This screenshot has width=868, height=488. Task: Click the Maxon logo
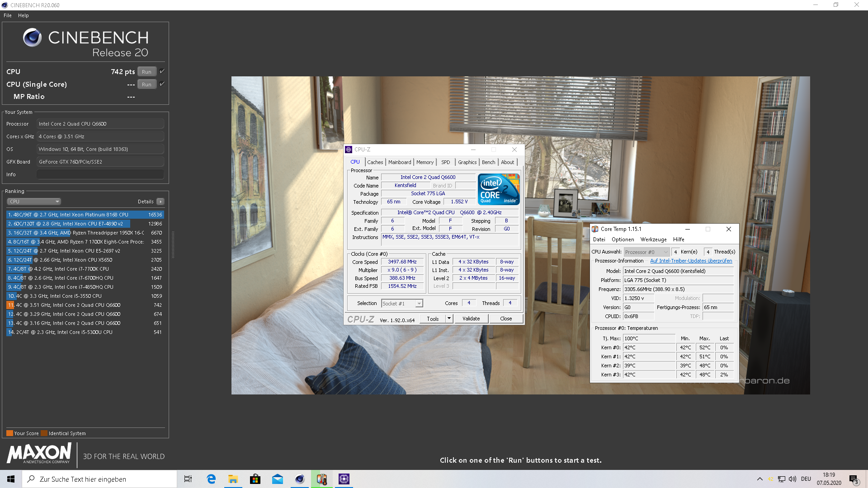point(39,453)
